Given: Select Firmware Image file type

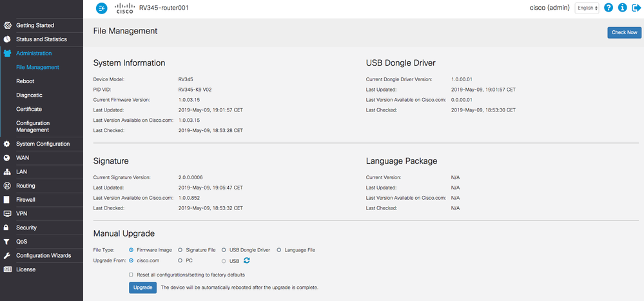Looking at the screenshot, I should 131,249.
